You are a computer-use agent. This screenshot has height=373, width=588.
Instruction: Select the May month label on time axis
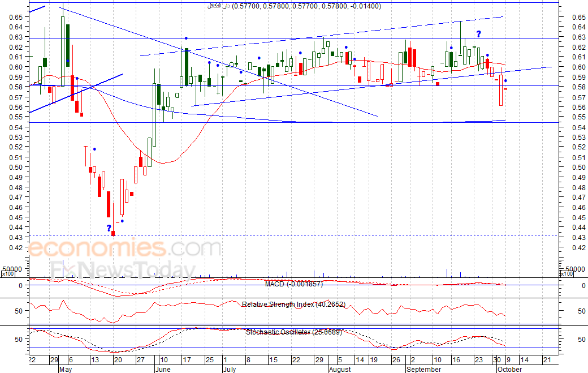tap(65, 369)
